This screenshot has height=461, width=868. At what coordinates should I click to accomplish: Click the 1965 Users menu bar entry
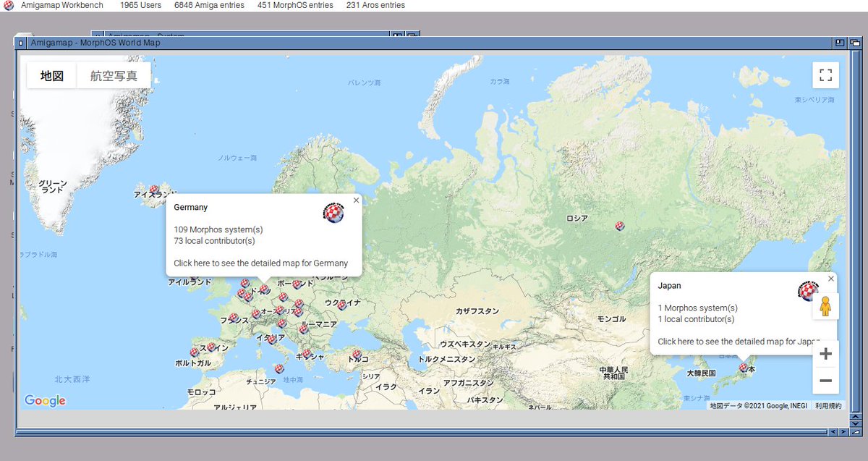pyautogui.click(x=141, y=5)
